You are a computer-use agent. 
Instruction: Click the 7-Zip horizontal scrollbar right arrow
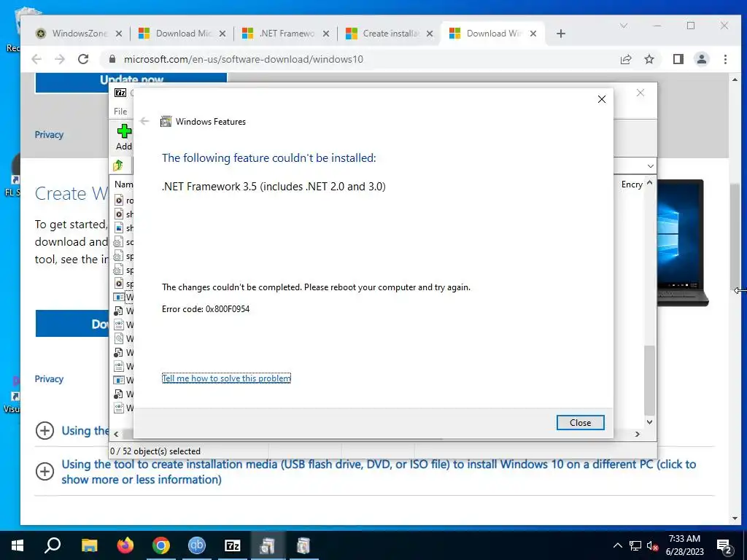pos(638,434)
